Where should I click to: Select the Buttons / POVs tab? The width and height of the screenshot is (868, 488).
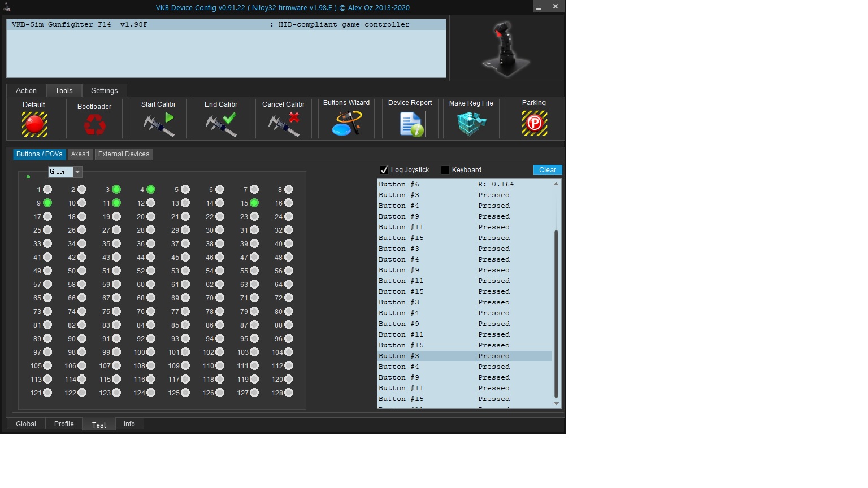(40, 154)
